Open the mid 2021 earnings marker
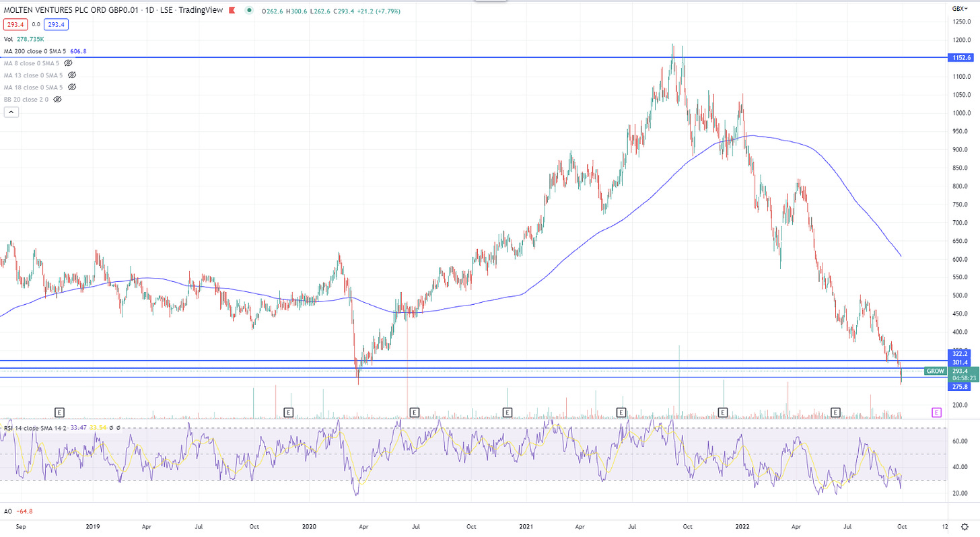 coord(621,411)
